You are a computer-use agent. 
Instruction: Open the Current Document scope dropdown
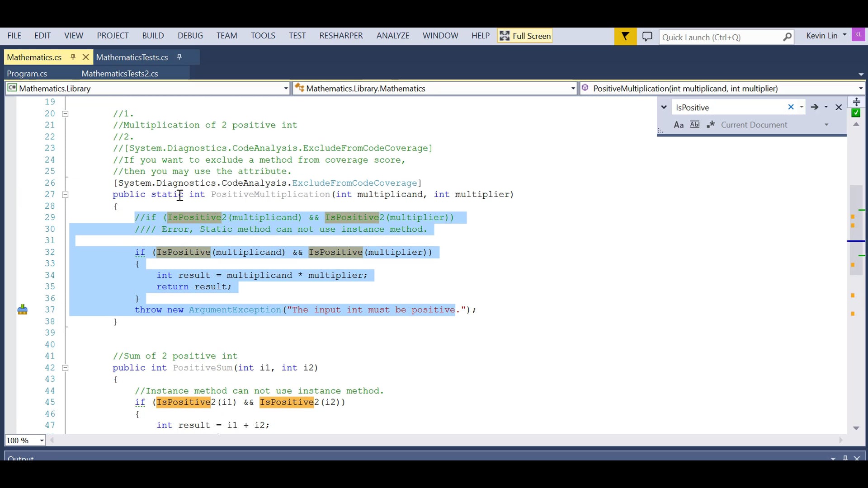coord(826,125)
